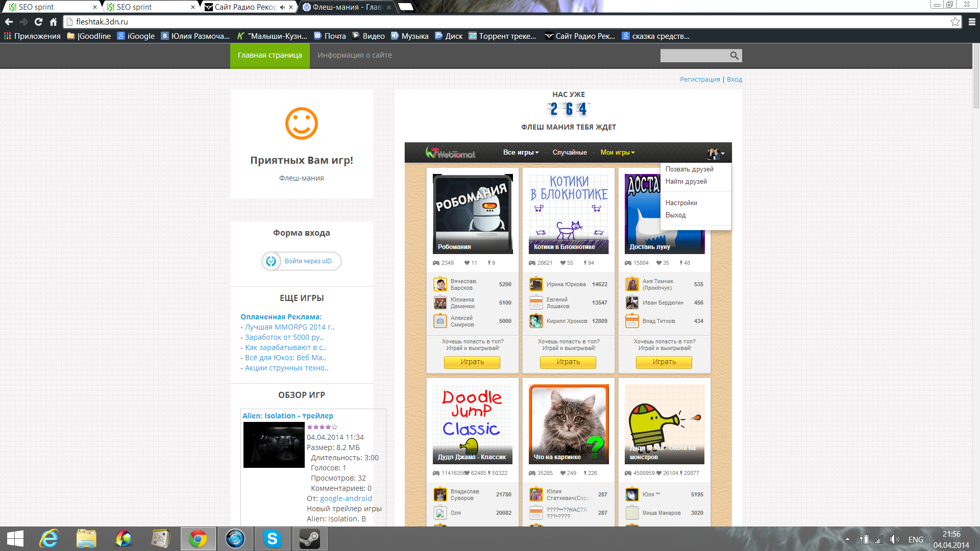This screenshot has height=551, width=980.
Task: Open Steam from the taskbar
Action: pos(309,539)
